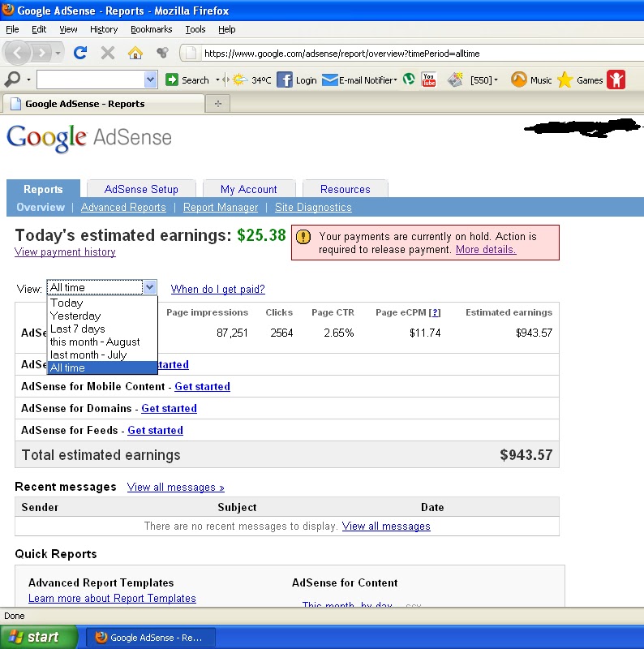The width and height of the screenshot is (644, 649).
Task: Open the YouTube toolbar icon
Action: (x=429, y=80)
